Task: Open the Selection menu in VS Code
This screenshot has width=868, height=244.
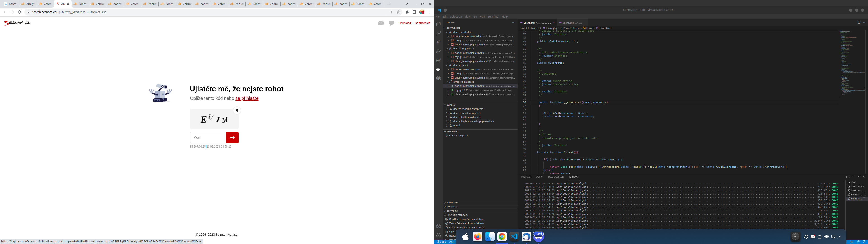Action: click(455, 16)
